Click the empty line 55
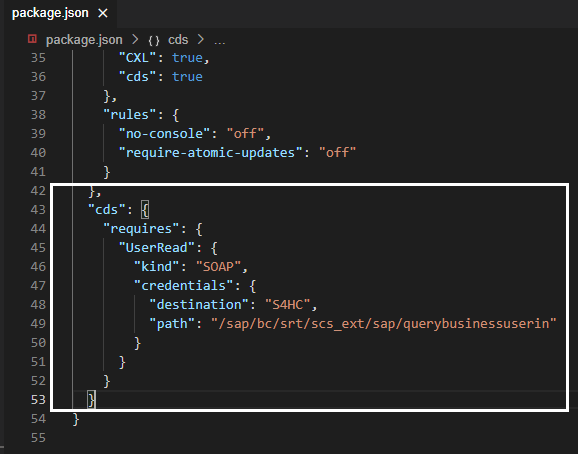This screenshot has width=578, height=454. [313, 438]
